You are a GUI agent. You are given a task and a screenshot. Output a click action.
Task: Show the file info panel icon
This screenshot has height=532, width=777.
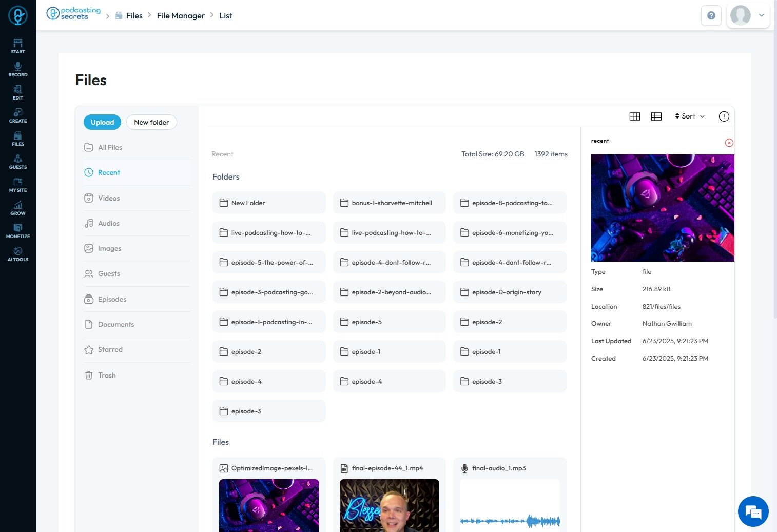tap(724, 116)
